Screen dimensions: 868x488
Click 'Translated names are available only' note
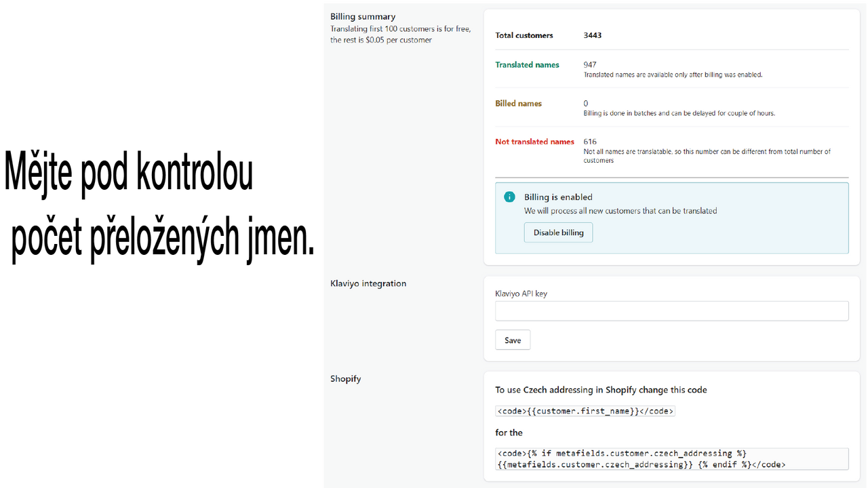673,75
